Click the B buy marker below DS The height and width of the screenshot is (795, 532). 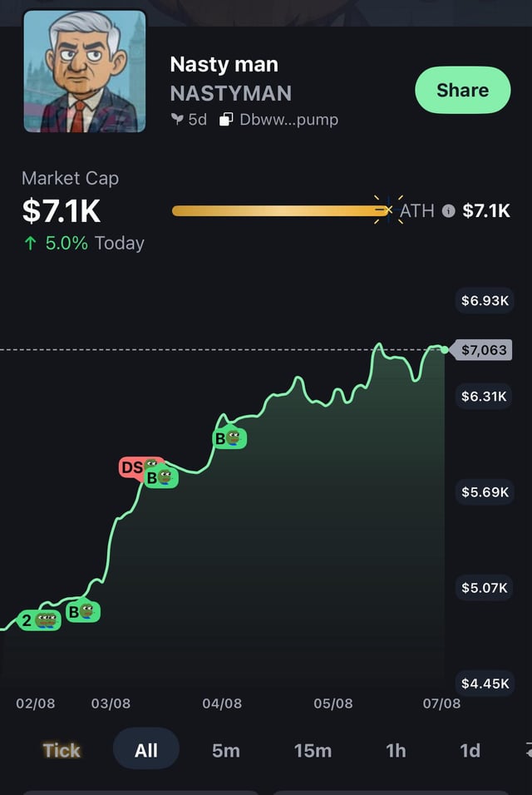pos(160,477)
